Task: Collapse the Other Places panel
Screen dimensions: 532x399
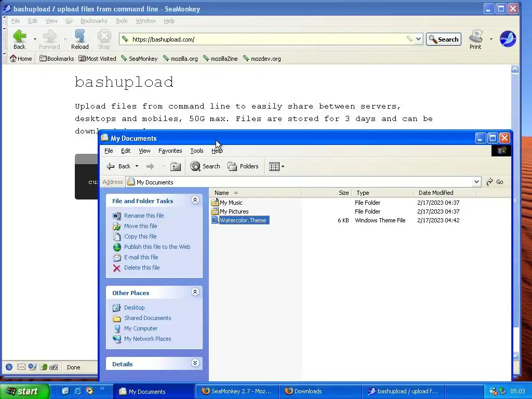Action: (x=195, y=292)
